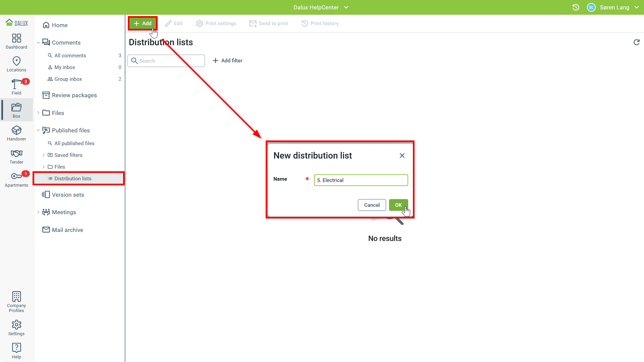Click Add filter link
This screenshot has width=644, height=362.
pyautogui.click(x=228, y=61)
